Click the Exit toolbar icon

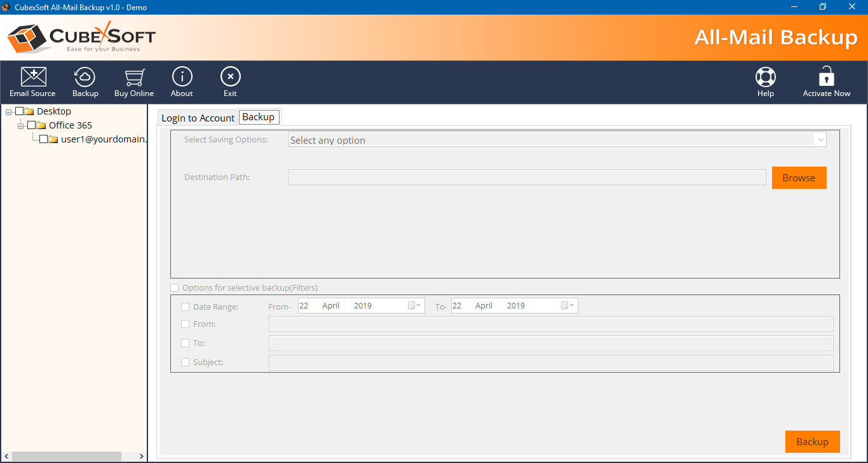[230, 77]
